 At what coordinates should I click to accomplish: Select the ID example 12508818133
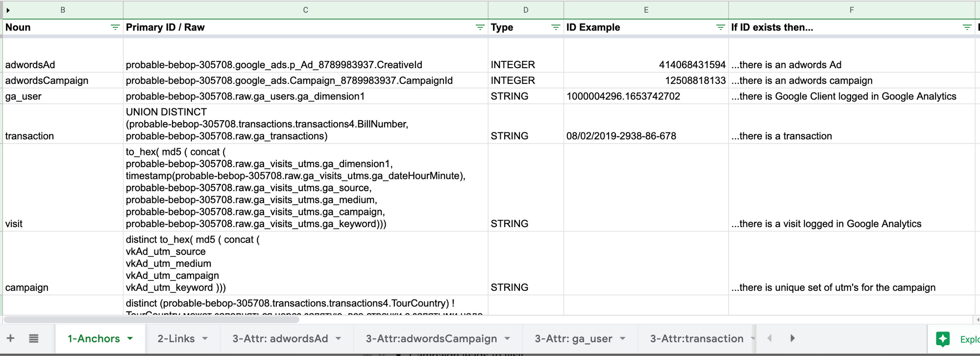(x=646, y=80)
